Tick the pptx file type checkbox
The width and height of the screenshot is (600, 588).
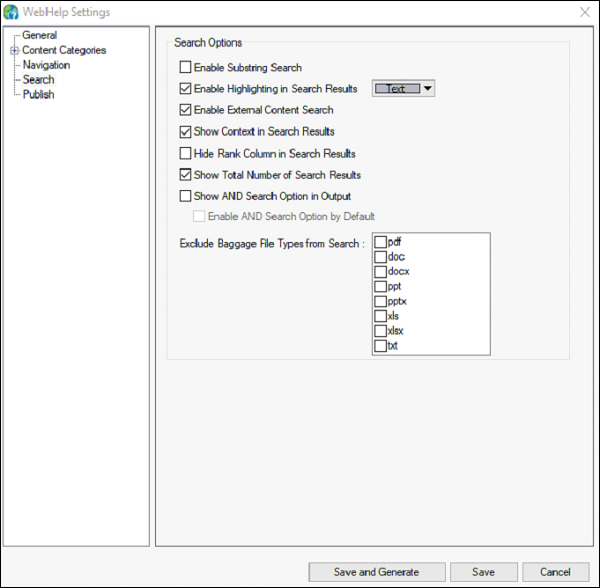[380, 301]
